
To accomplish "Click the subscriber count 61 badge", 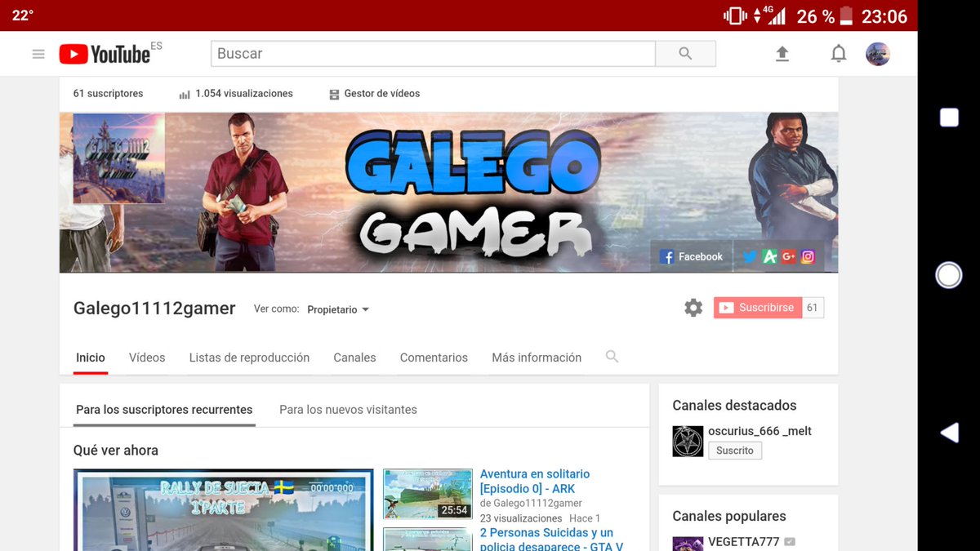I will pyautogui.click(x=813, y=308).
